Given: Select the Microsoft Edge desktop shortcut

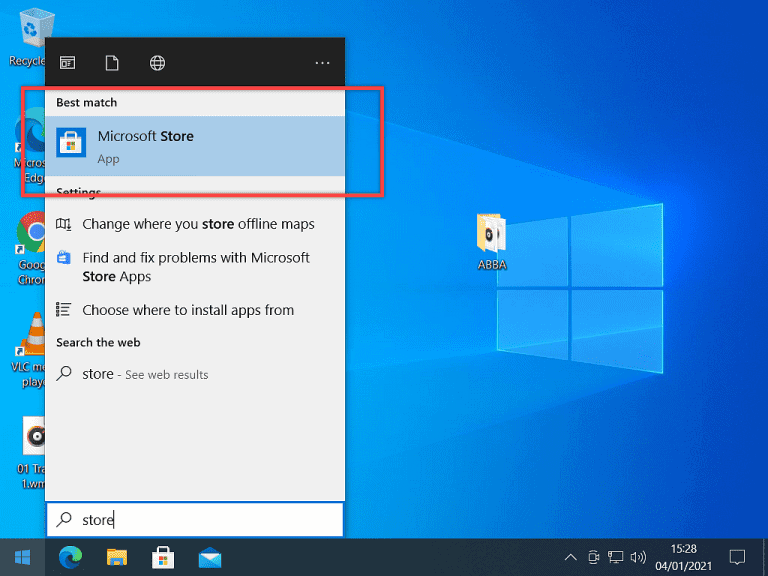Looking at the screenshot, I should (x=30, y=145).
